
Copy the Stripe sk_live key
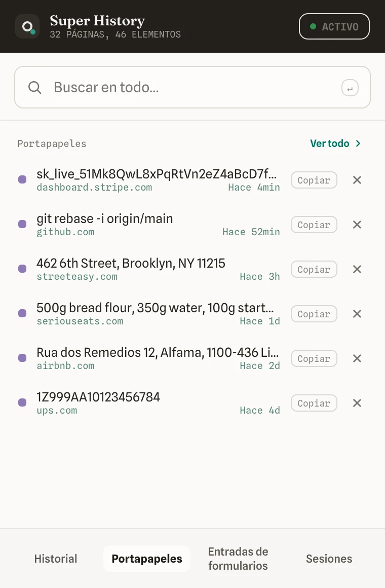click(314, 180)
